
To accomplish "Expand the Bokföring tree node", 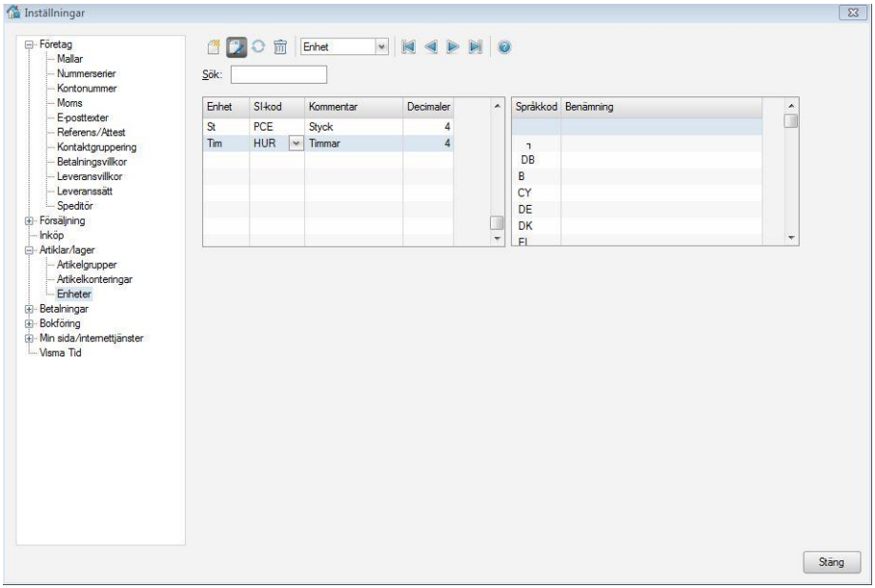I will (x=29, y=324).
